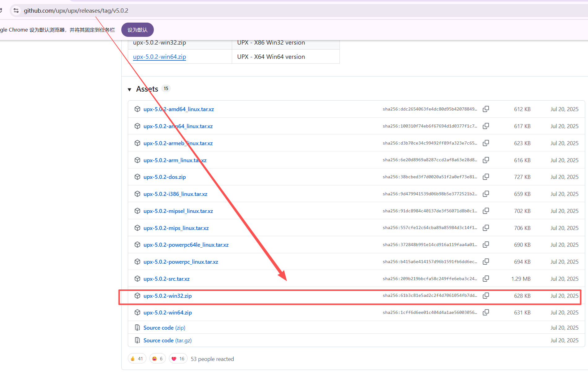Copy sha256 of upx-5.0.2-arm_linux.tar.xz

(x=486, y=160)
